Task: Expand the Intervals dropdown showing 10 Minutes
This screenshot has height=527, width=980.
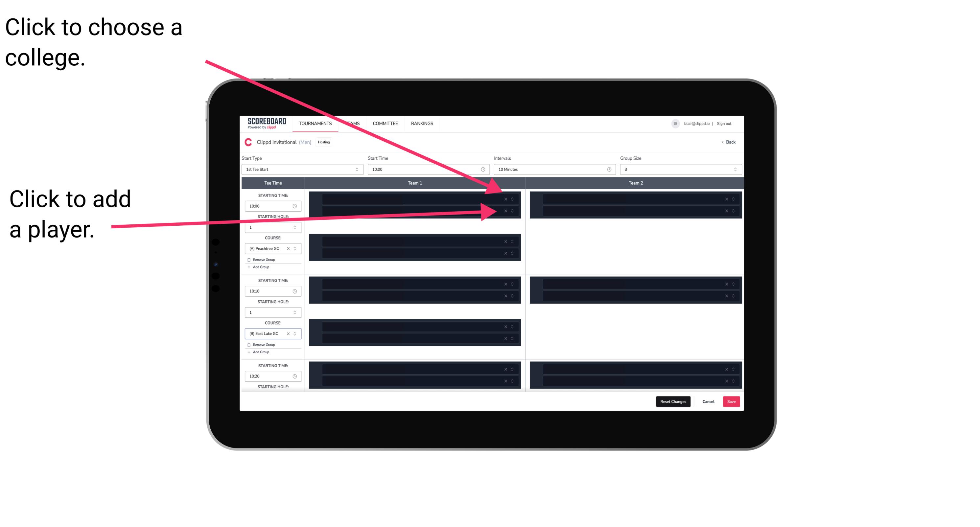Action: coord(553,170)
